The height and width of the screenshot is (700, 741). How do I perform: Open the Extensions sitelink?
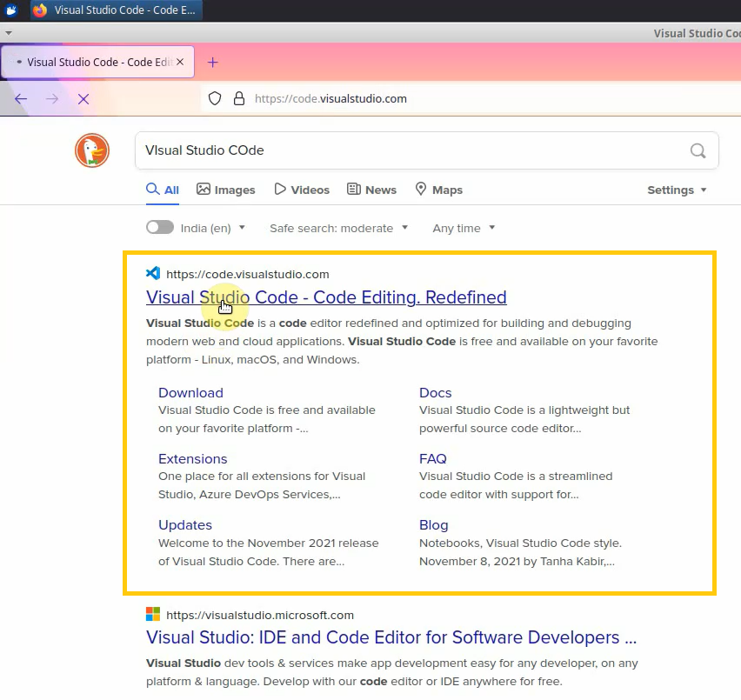pos(192,458)
